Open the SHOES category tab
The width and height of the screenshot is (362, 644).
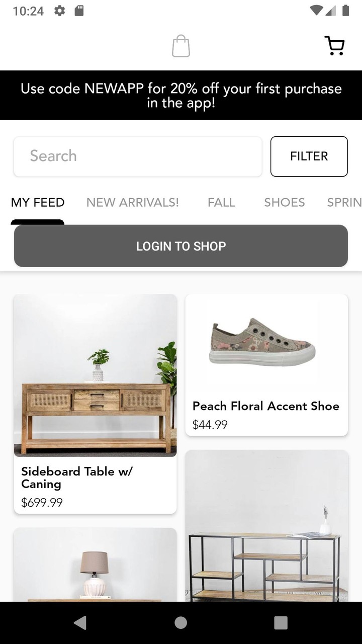[x=284, y=202]
